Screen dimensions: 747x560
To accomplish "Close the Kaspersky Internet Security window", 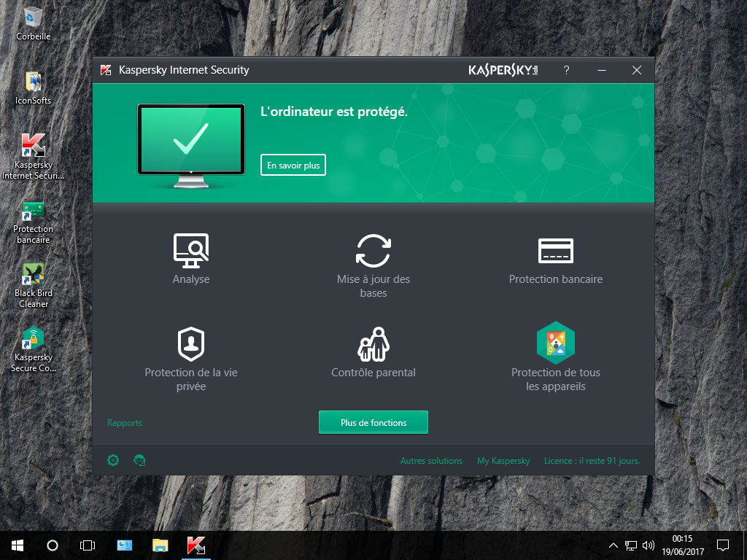I will click(x=636, y=70).
